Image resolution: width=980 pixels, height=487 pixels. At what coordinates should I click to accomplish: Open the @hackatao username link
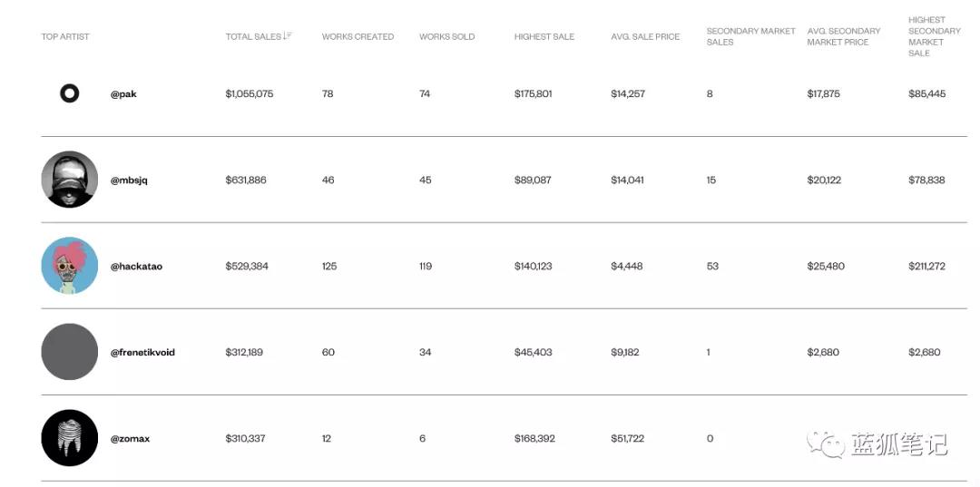coord(136,267)
